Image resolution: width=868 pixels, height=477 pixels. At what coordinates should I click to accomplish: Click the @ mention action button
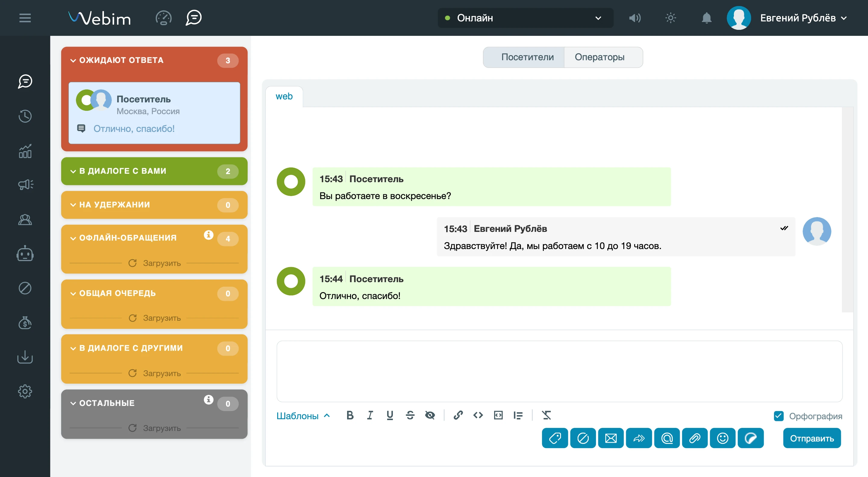coord(667,438)
